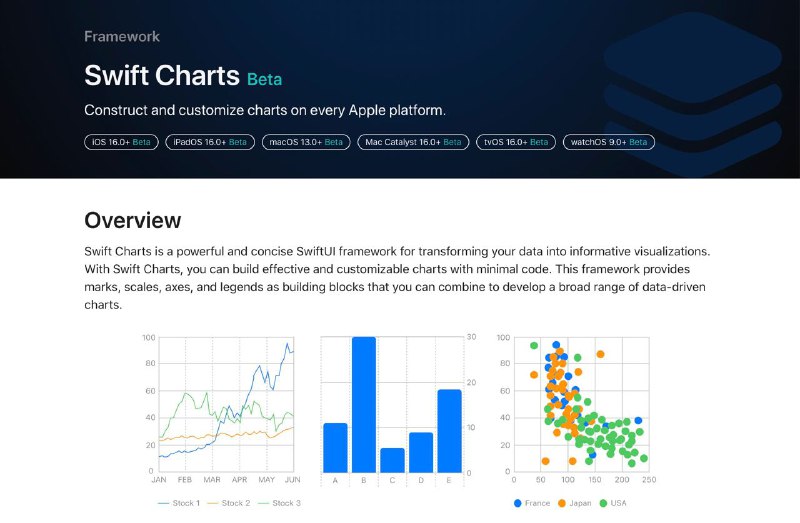This screenshot has width=800, height=523.
Task: Select the green USA legend dot
Action: [604, 503]
